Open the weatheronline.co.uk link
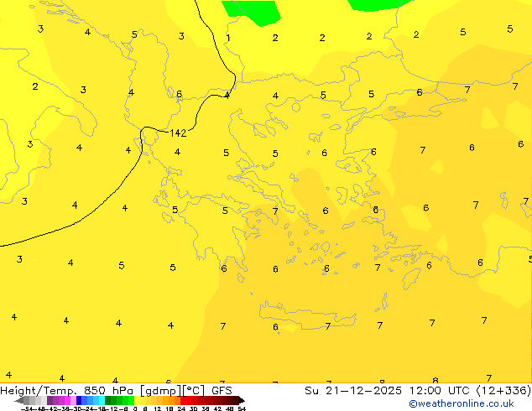 (x=462, y=403)
